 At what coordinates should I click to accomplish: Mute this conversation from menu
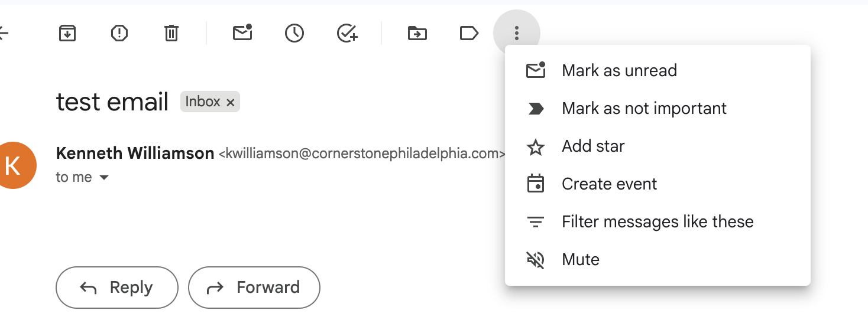[581, 260]
